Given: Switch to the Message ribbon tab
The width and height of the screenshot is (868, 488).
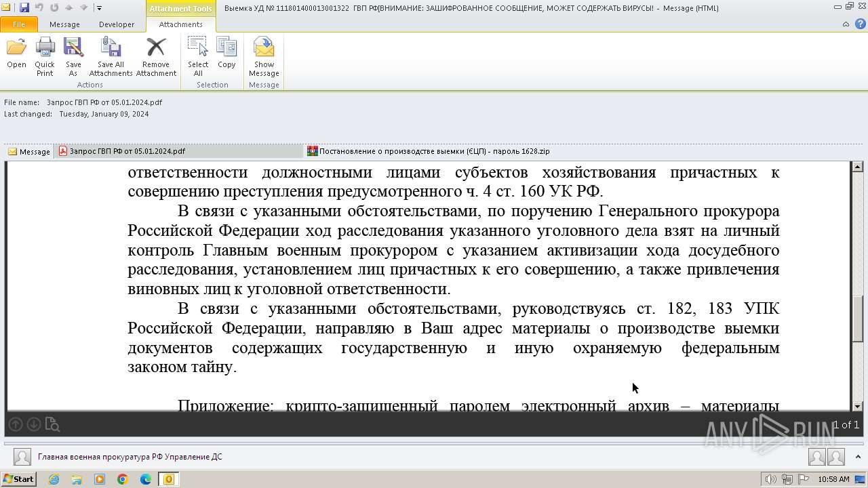Looking at the screenshot, I should [x=64, y=24].
